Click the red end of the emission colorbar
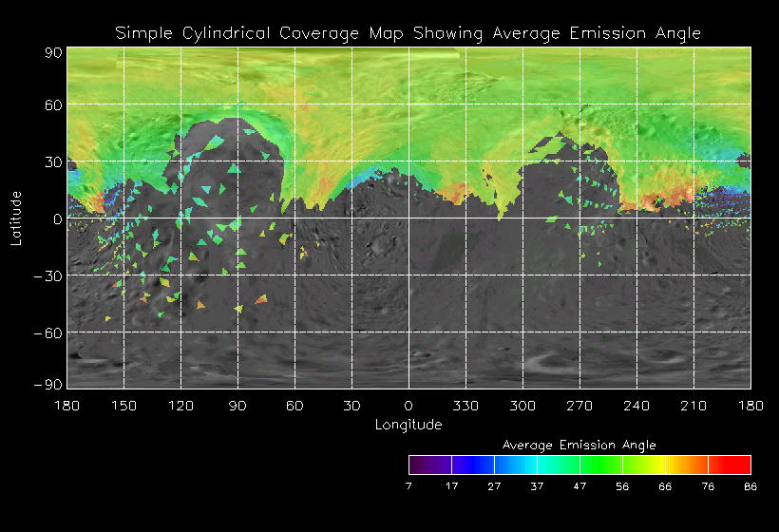The height and width of the screenshot is (532, 779). coord(736,465)
